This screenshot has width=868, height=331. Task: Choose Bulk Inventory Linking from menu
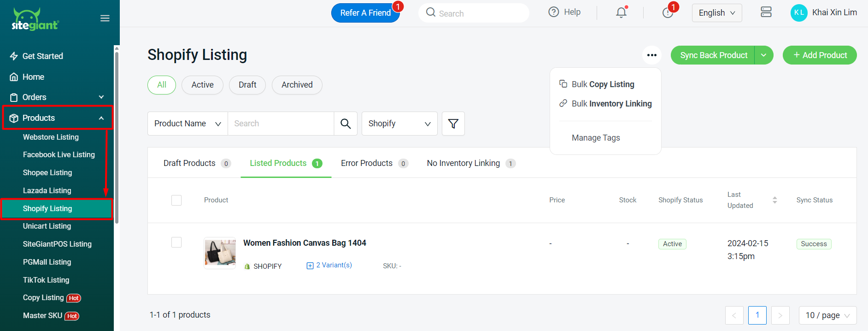tap(611, 104)
